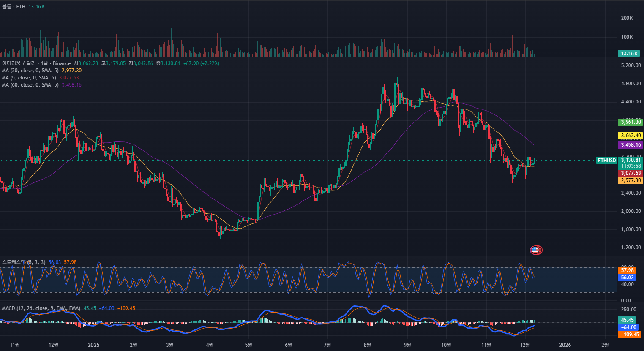Click the green 13.16K label on volume axis

pos(629,53)
